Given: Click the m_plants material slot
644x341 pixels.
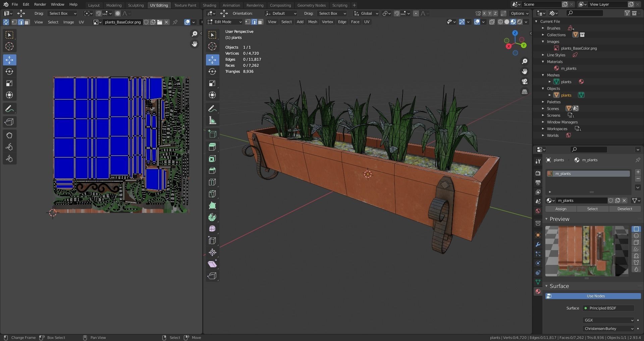Looking at the screenshot, I should coord(588,174).
